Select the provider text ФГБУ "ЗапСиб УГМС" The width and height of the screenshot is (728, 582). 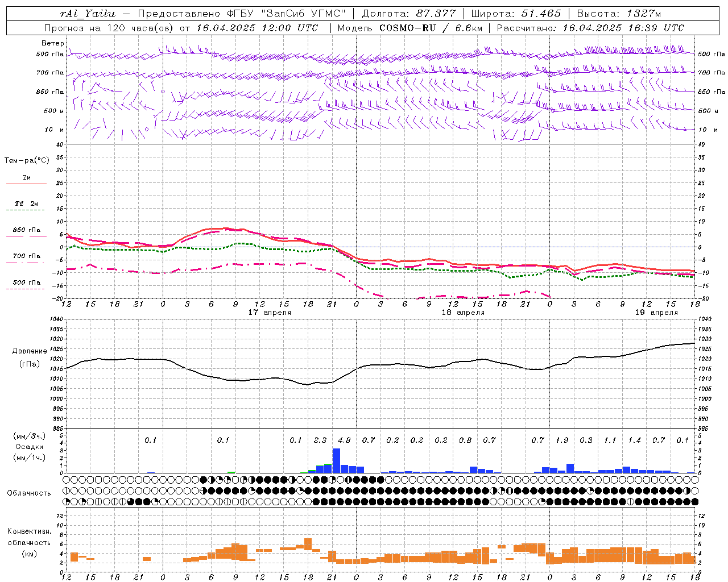coord(285,14)
